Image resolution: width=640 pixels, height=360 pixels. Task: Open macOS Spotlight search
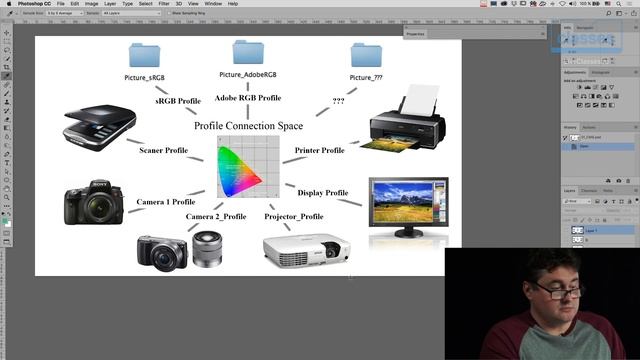tap(619, 4)
